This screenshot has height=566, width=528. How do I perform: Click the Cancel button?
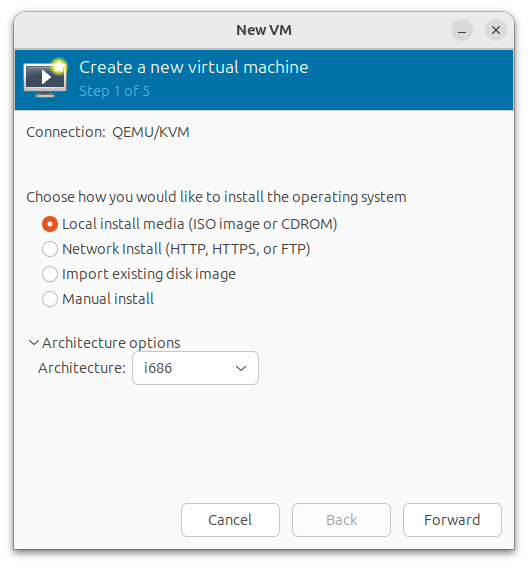(230, 520)
